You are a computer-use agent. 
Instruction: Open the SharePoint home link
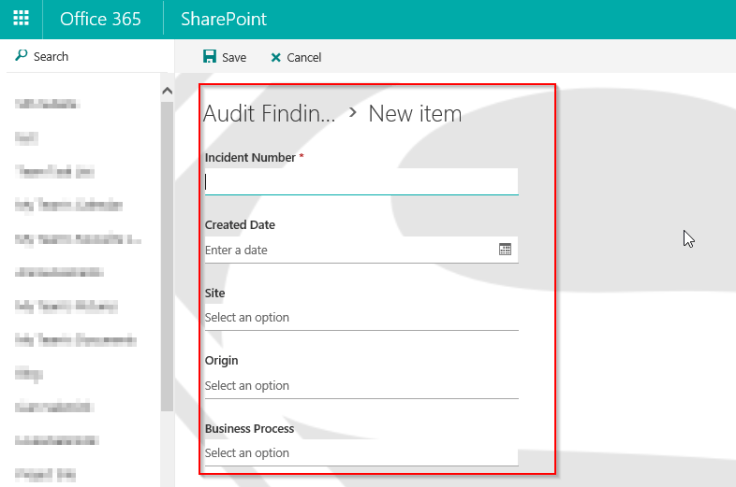(224, 19)
